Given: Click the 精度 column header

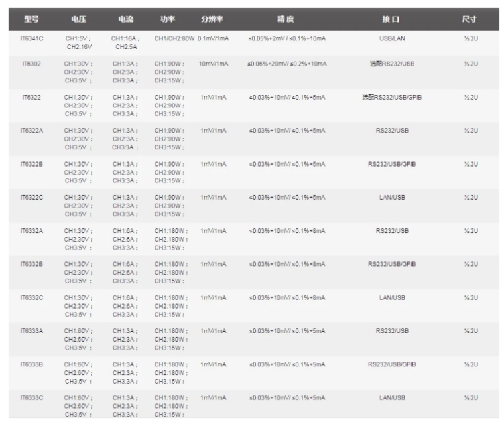Looking at the screenshot, I should [286, 19].
